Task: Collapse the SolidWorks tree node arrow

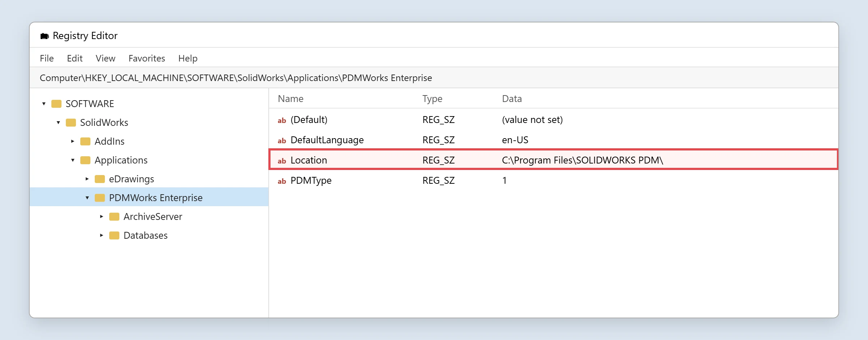Action: [58, 123]
